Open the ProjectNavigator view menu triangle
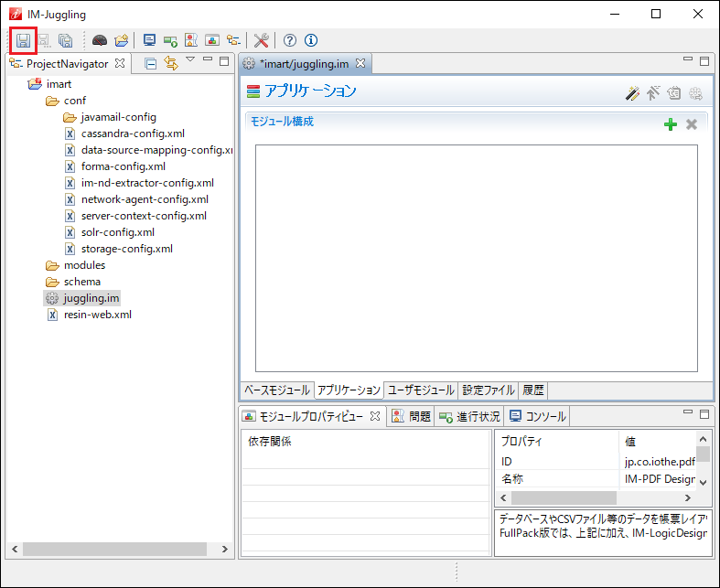The width and height of the screenshot is (720, 588). [x=190, y=60]
